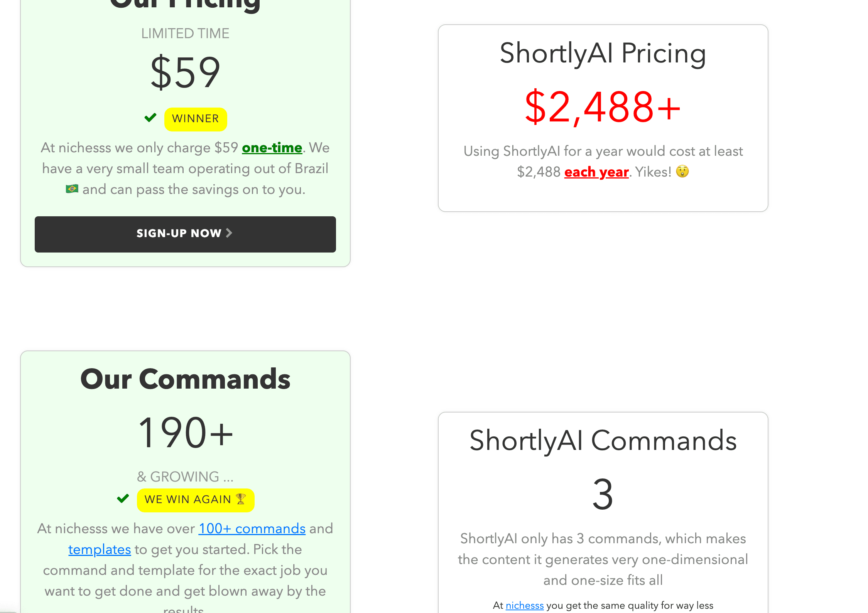
Task: Click the trophy emoji in yellow badge
Action: coord(241,499)
